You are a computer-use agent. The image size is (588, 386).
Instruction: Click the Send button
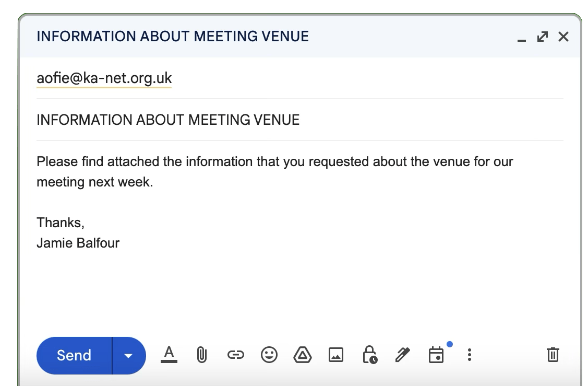pos(74,356)
